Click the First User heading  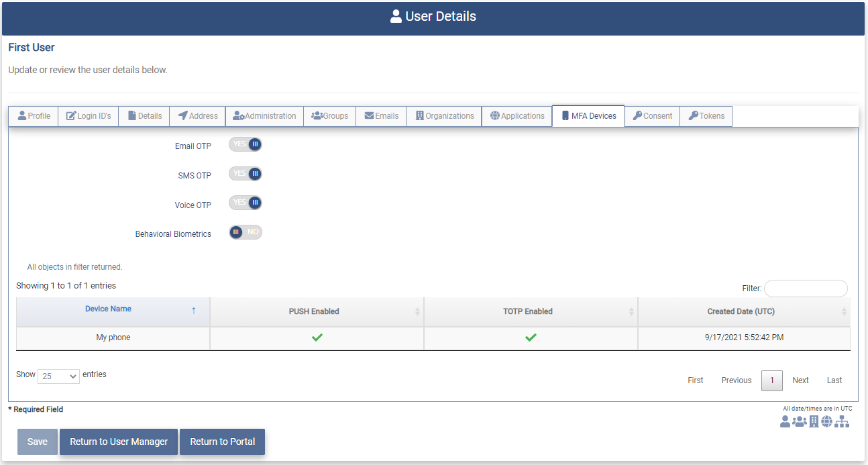[x=32, y=48]
